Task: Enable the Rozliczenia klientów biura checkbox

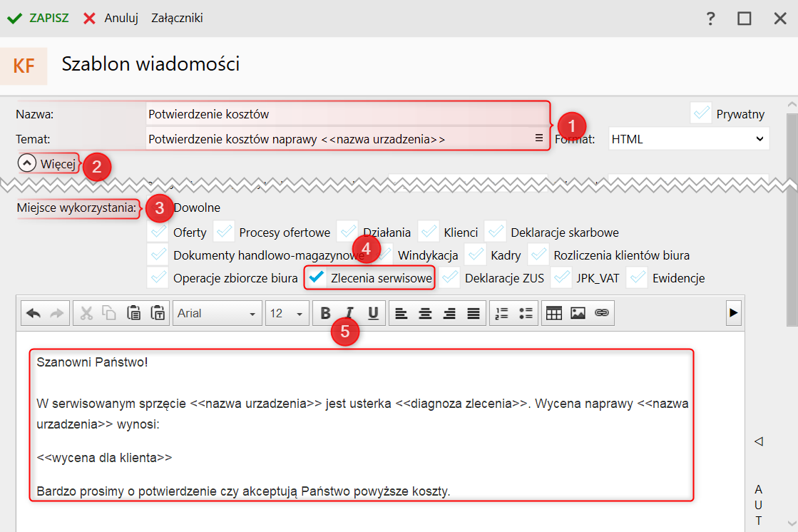Action: click(x=538, y=255)
